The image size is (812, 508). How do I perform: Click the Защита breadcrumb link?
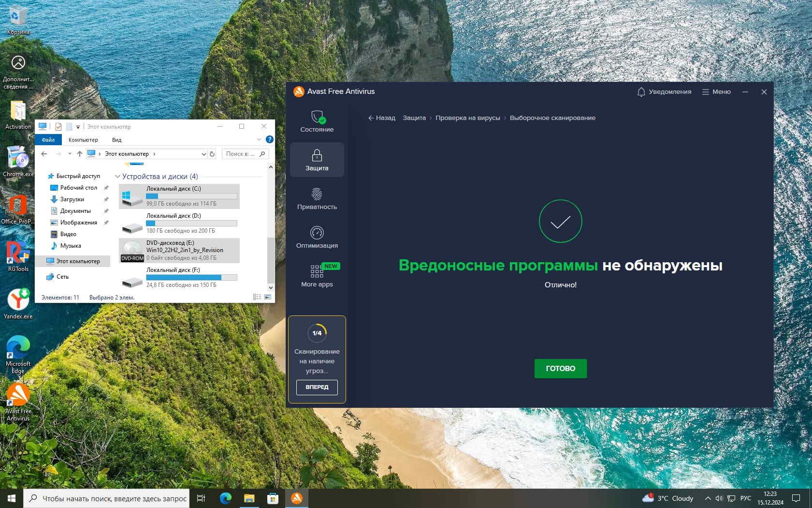coord(414,118)
